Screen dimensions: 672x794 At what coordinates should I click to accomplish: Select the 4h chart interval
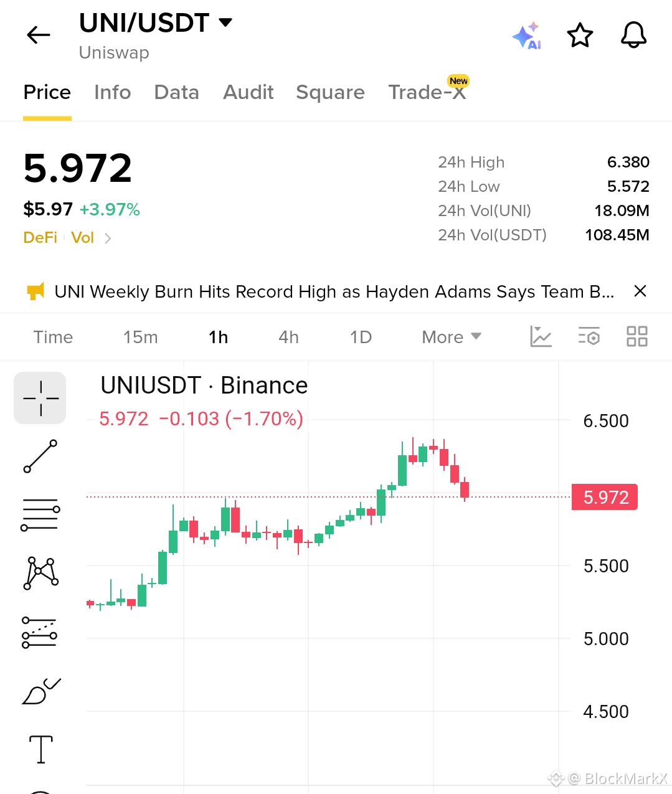(x=288, y=337)
